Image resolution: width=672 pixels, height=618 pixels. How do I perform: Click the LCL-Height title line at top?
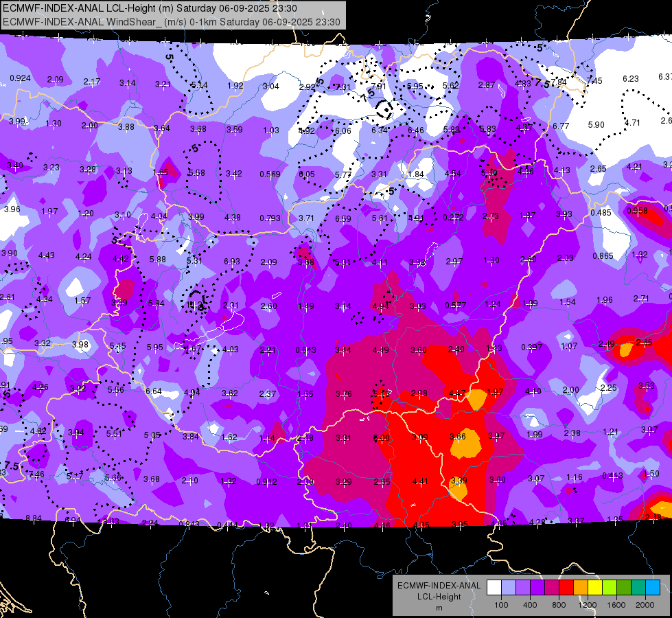(150, 8)
